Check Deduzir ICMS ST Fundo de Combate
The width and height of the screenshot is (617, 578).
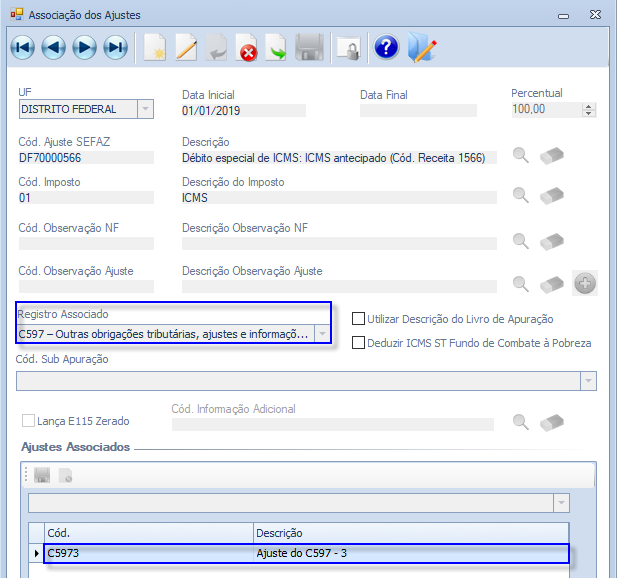click(358, 343)
